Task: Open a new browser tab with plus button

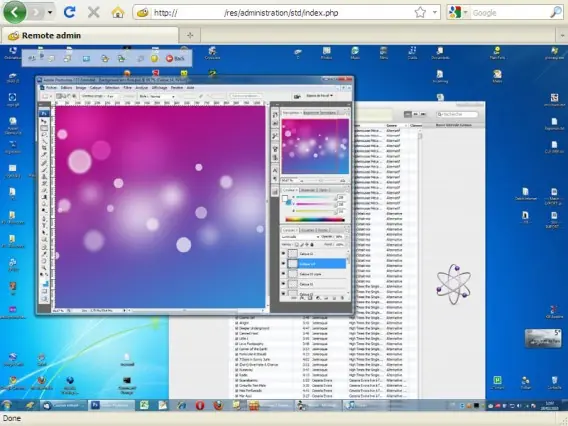Action: [190, 35]
